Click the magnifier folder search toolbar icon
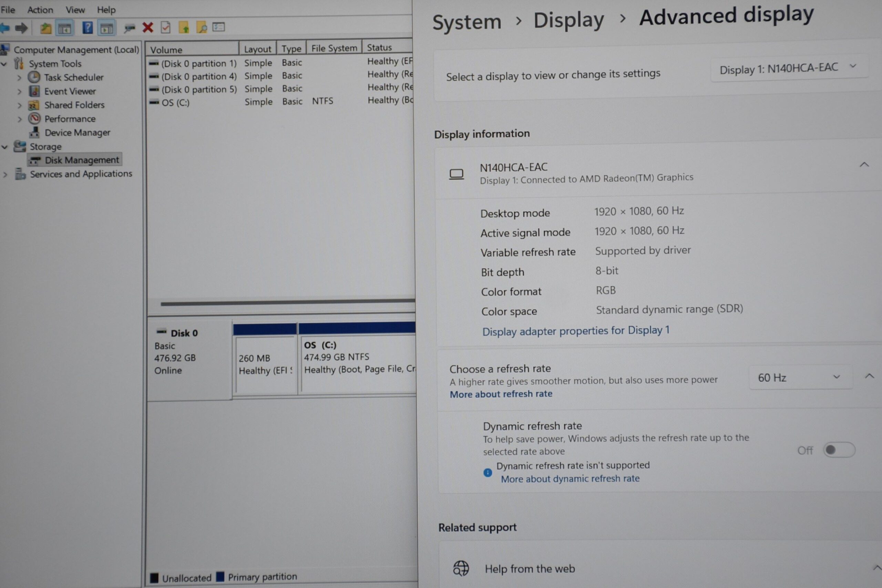The height and width of the screenshot is (588, 882). point(202,27)
